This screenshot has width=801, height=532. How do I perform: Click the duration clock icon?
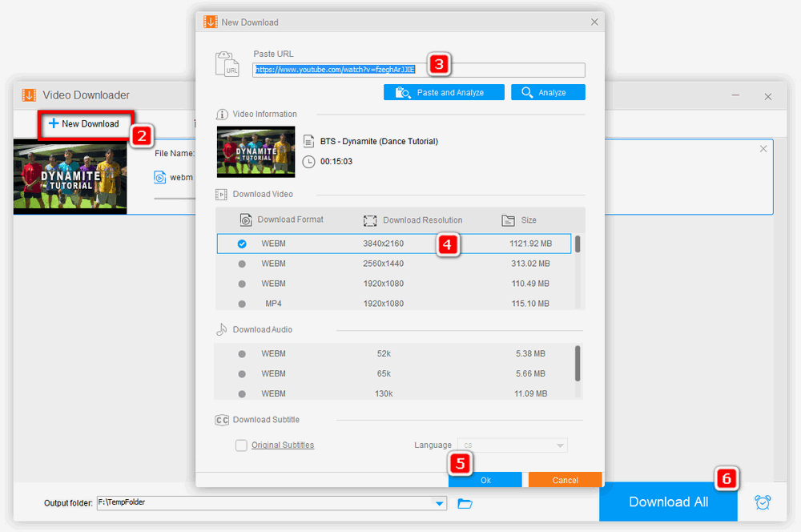(x=308, y=162)
